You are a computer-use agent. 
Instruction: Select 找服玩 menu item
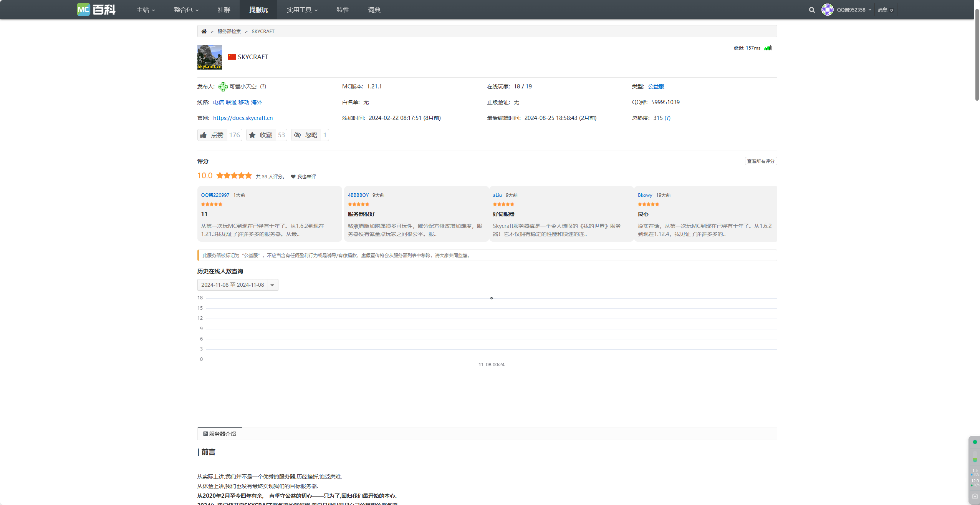click(x=258, y=10)
